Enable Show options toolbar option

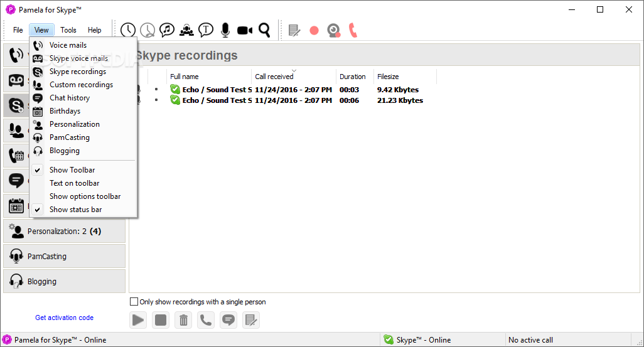(x=83, y=196)
